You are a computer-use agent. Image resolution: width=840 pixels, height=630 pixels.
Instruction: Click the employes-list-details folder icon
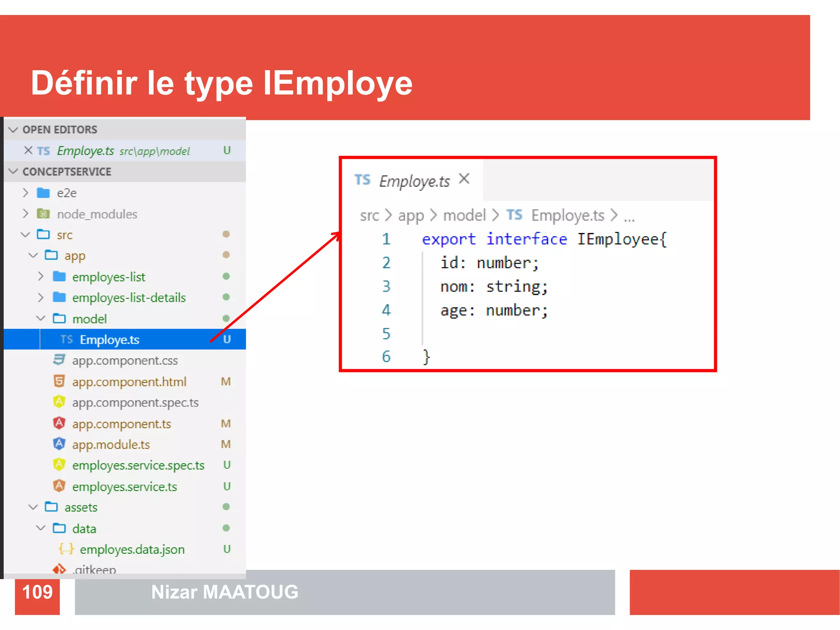59,297
